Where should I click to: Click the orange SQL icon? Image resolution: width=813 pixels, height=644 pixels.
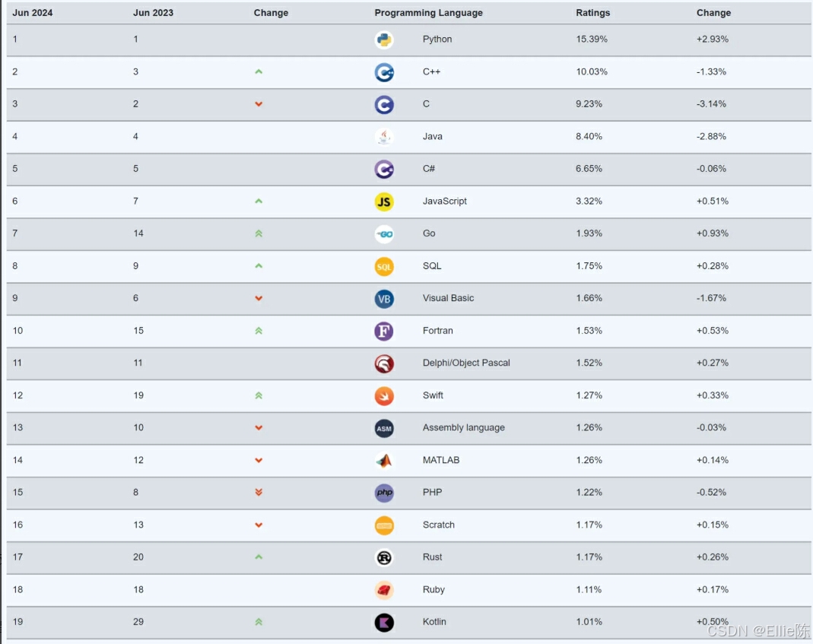click(384, 267)
